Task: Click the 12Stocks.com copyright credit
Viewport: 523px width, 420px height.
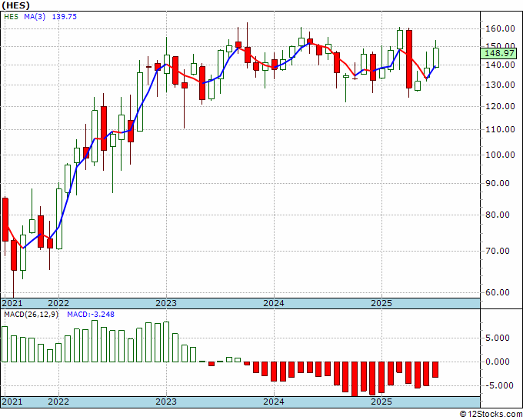Action: [x=491, y=415]
